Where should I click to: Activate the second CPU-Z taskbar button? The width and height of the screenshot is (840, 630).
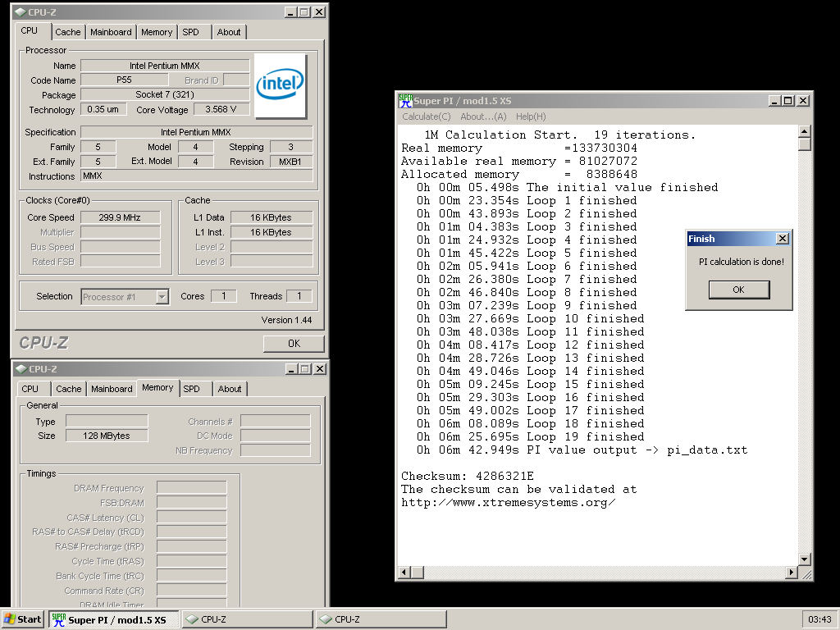(x=381, y=619)
